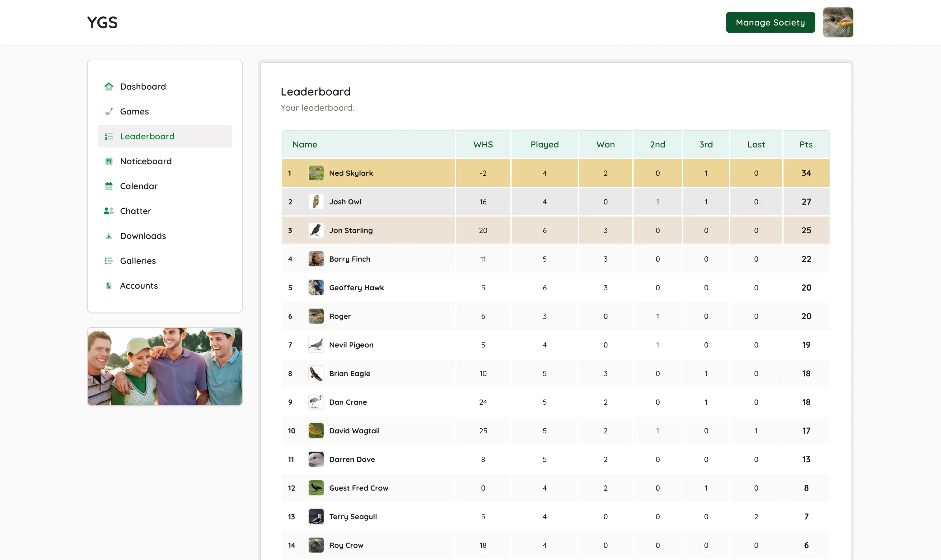Image resolution: width=941 pixels, height=560 pixels.
Task: Select the Galleries list icon
Action: (109, 260)
